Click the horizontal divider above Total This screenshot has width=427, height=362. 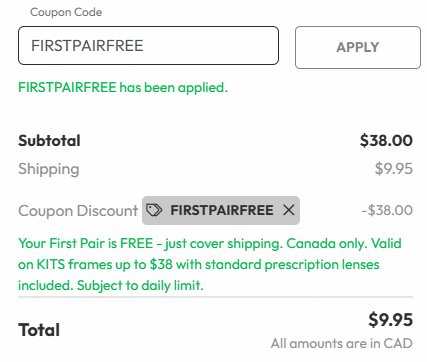(215, 296)
